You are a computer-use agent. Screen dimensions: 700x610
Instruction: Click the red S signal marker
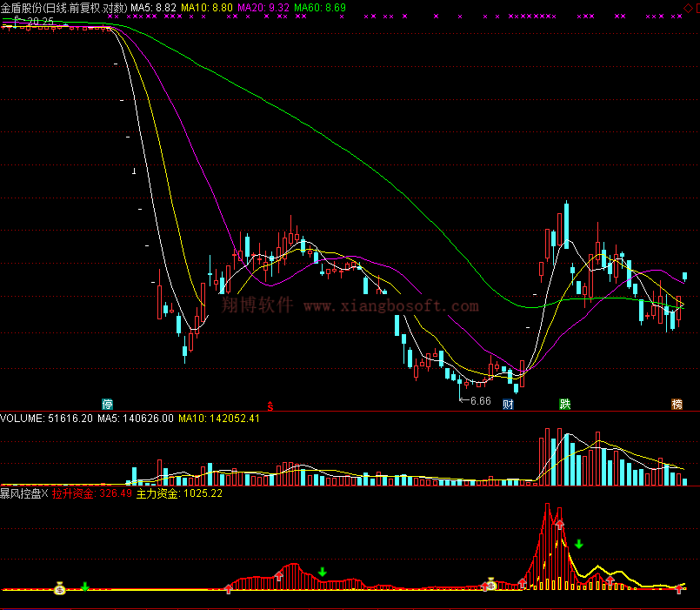(x=270, y=406)
